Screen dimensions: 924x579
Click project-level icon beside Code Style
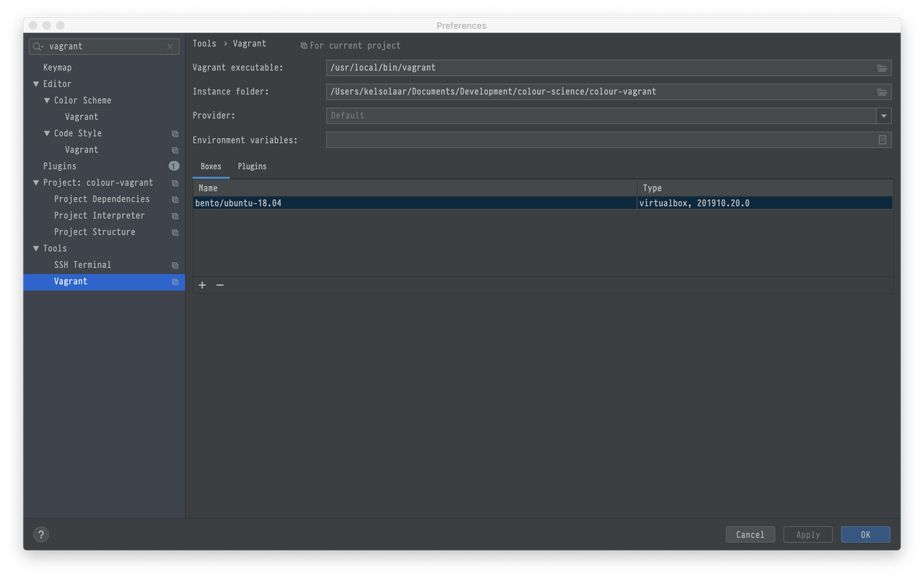pos(175,134)
